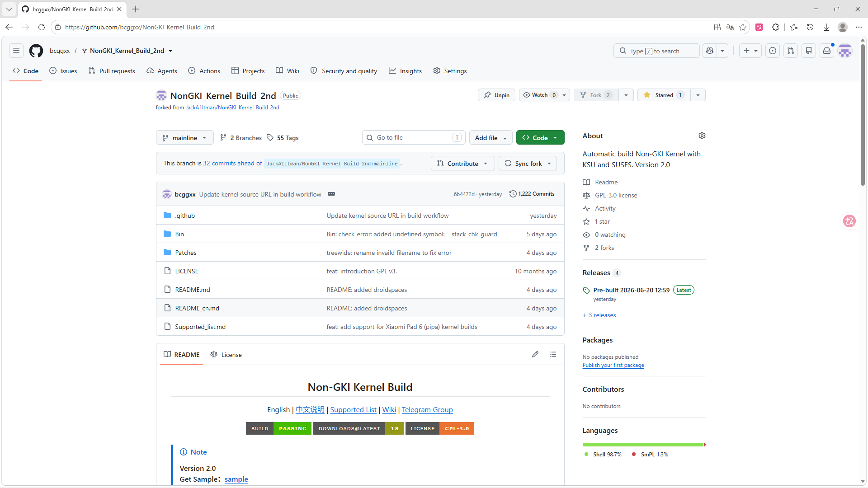
Task: Open the Telegram Group link
Action: coord(427,409)
